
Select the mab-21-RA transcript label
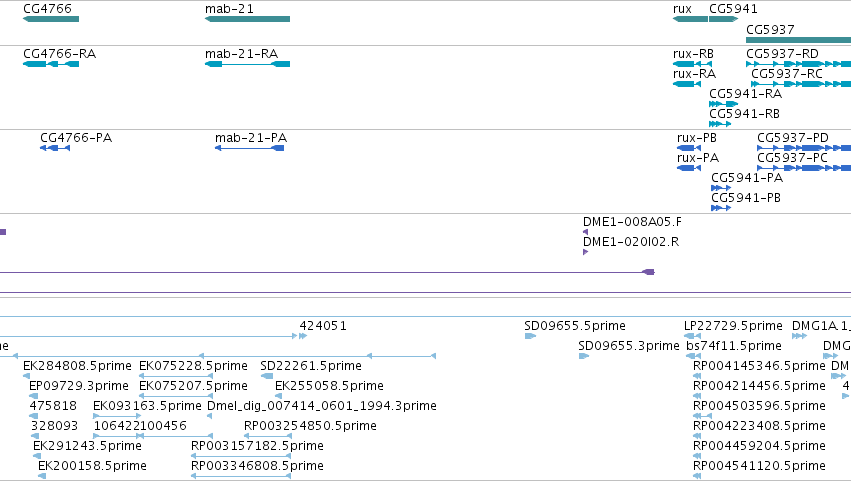[242, 54]
